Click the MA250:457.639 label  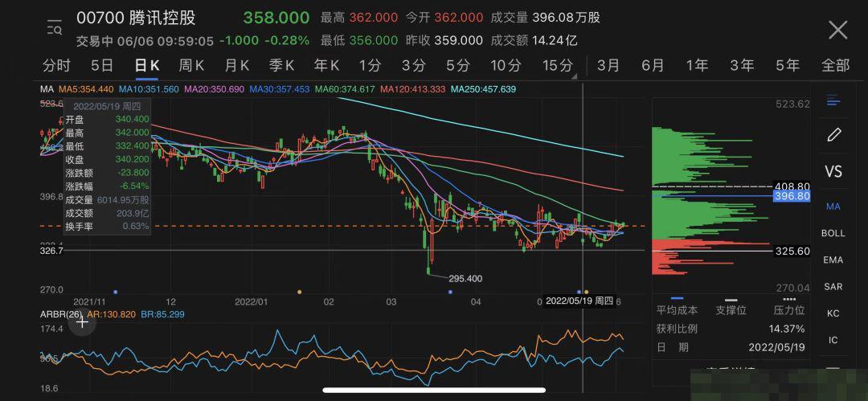pos(483,89)
